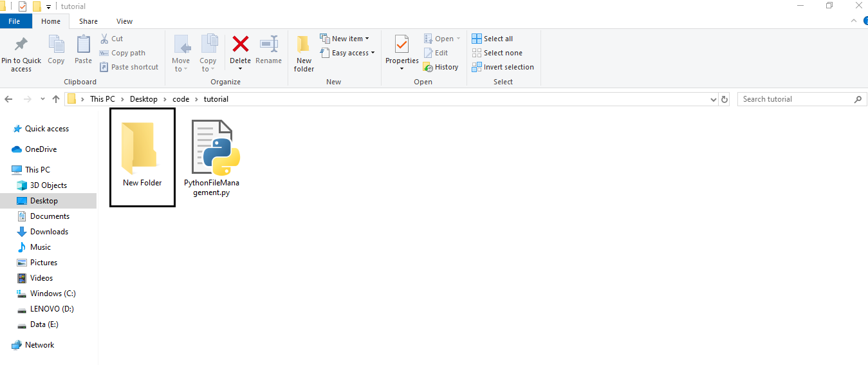Click the Copy icon in Clipboard group
Viewport: 868px width, 365px height.
click(x=56, y=44)
